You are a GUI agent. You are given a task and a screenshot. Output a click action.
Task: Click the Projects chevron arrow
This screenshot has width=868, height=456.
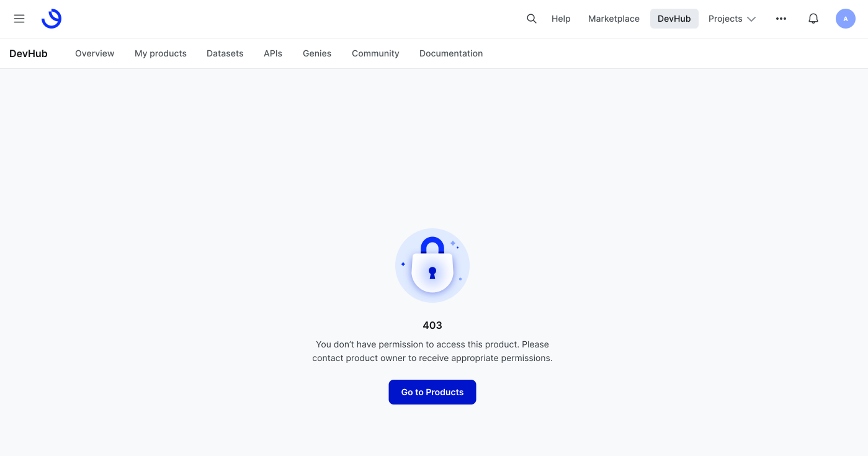751,19
